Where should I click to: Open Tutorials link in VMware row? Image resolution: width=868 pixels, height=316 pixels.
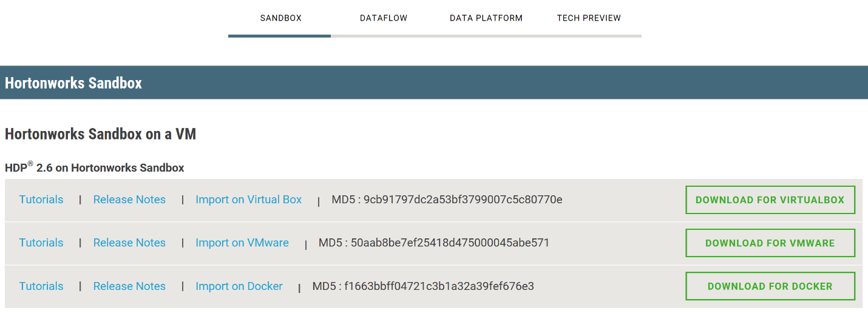coord(41,243)
